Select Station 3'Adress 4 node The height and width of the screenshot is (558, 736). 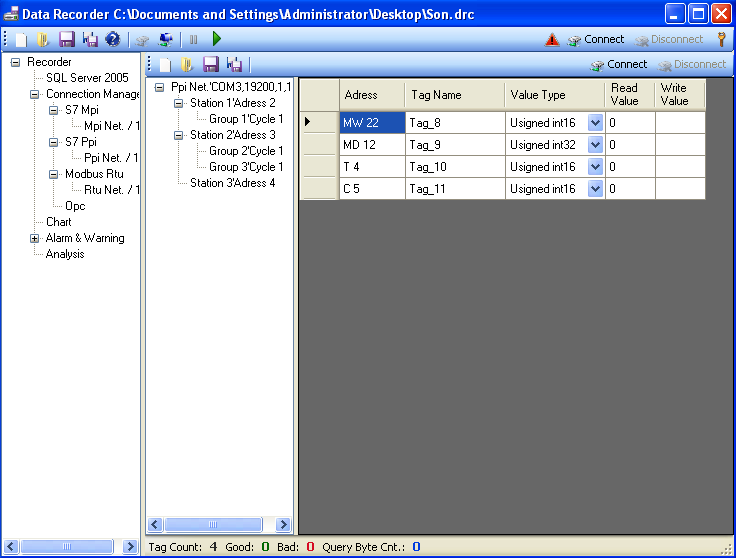click(232, 183)
